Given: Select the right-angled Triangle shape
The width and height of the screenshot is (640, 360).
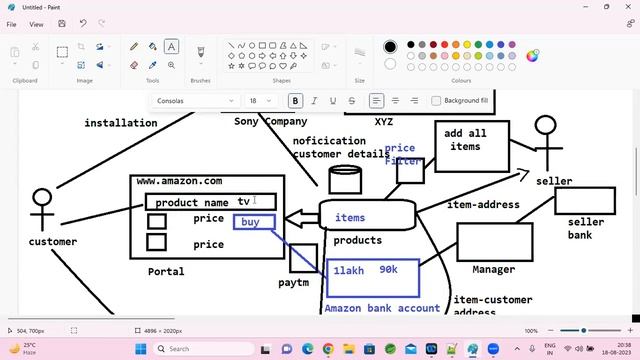Looking at the screenshot, I should point(303,45).
